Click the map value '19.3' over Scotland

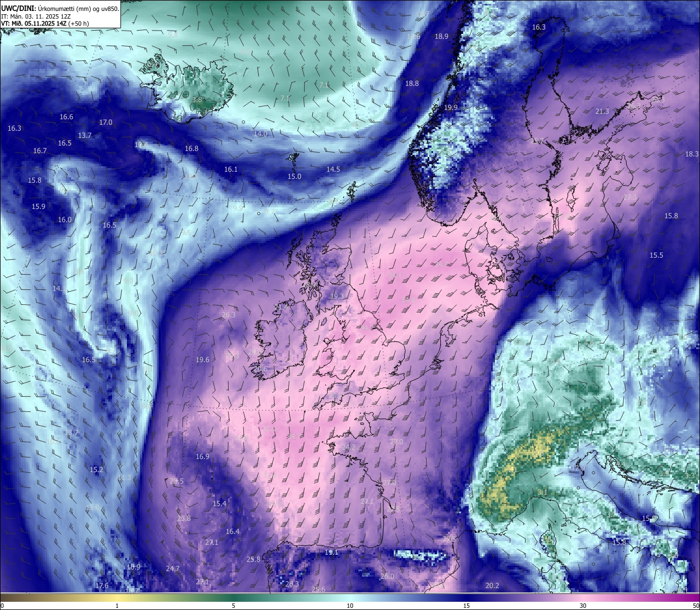tap(337, 296)
